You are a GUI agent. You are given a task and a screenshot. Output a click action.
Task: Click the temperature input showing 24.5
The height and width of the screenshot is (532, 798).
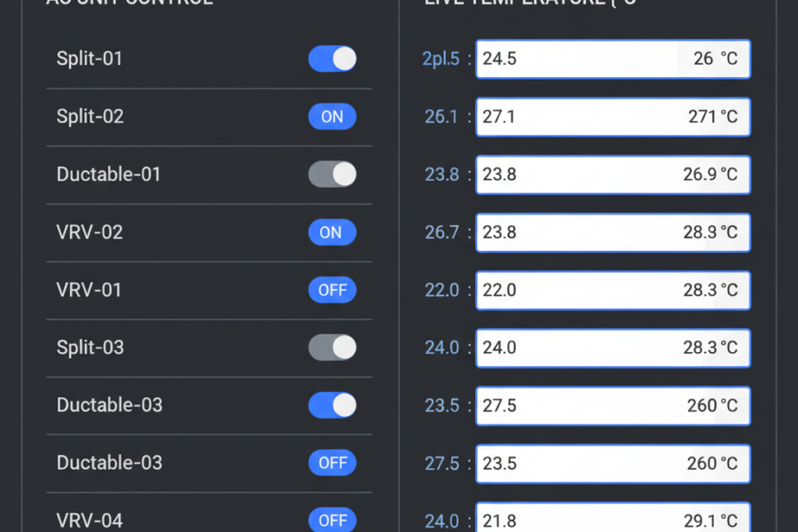[613, 59]
